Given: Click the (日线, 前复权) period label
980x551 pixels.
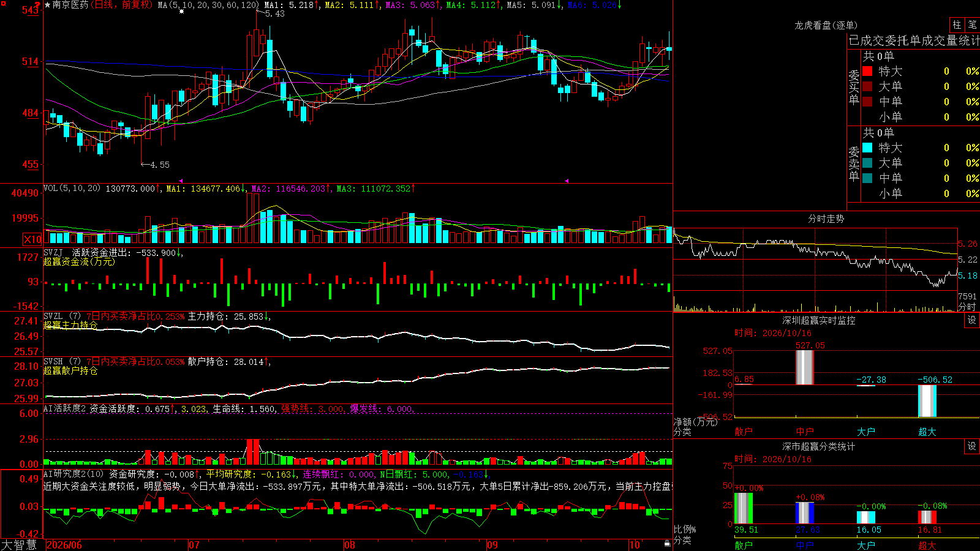Looking at the screenshot, I should click(122, 5).
